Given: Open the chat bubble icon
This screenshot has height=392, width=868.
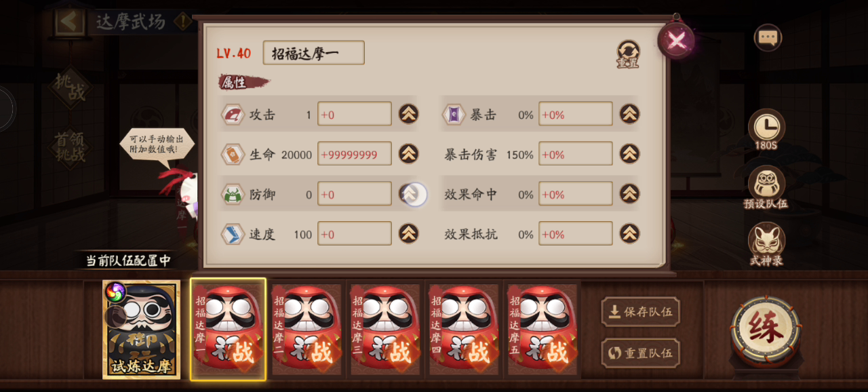Looking at the screenshot, I should tap(768, 38).
